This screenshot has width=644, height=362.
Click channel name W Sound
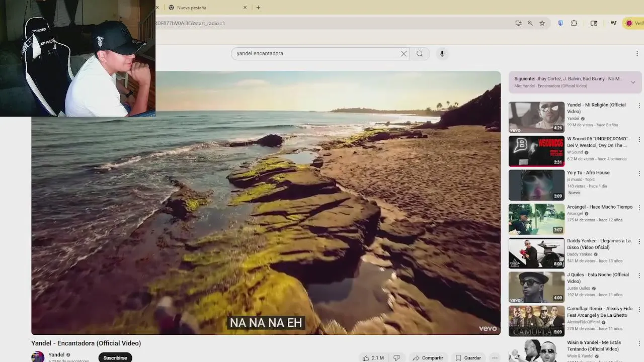coord(575,152)
